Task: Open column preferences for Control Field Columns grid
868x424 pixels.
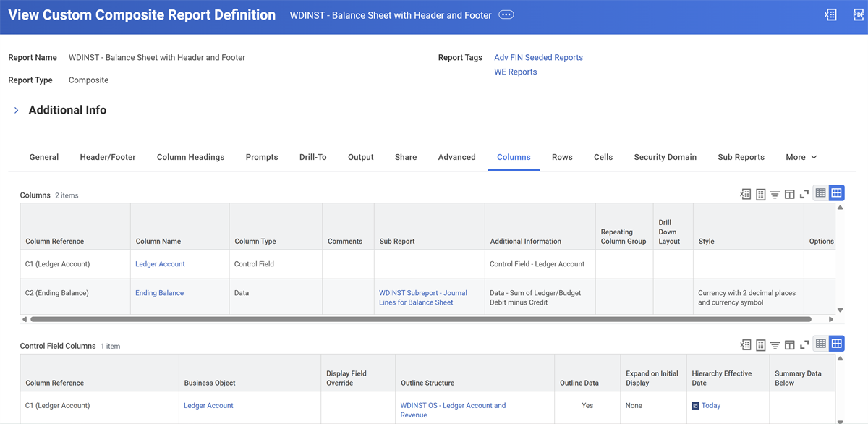Action: pos(790,345)
